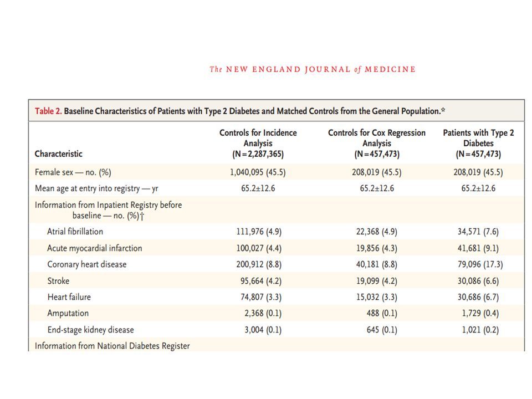Viewport: 532px width, 399px height.
Task: Select the Coronary heart disease row label
Action: 87,265
